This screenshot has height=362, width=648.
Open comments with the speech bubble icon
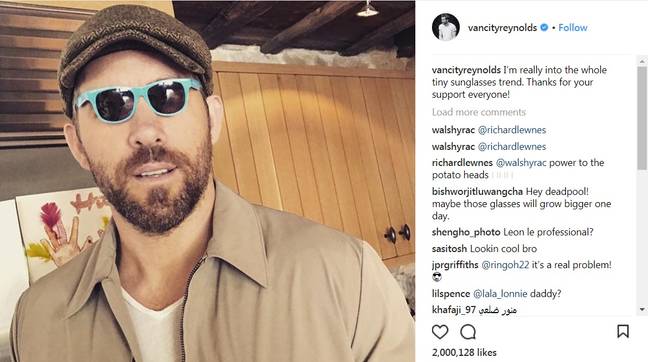[x=468, y=332]
